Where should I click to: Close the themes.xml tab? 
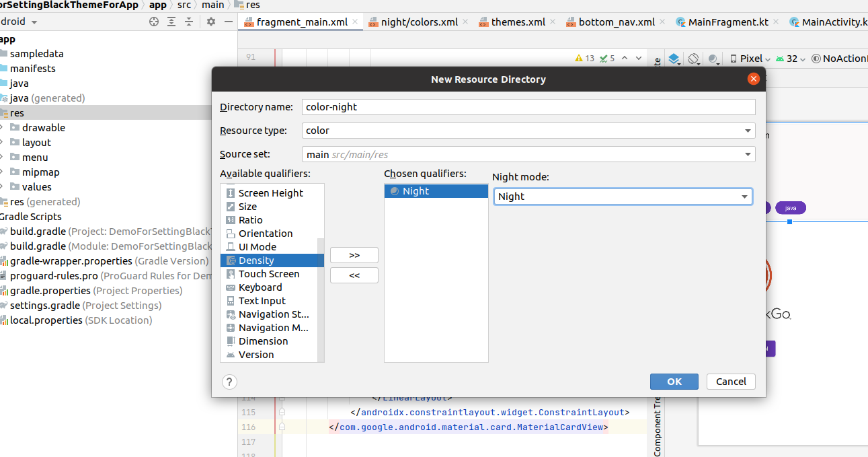tap(553, 22)
